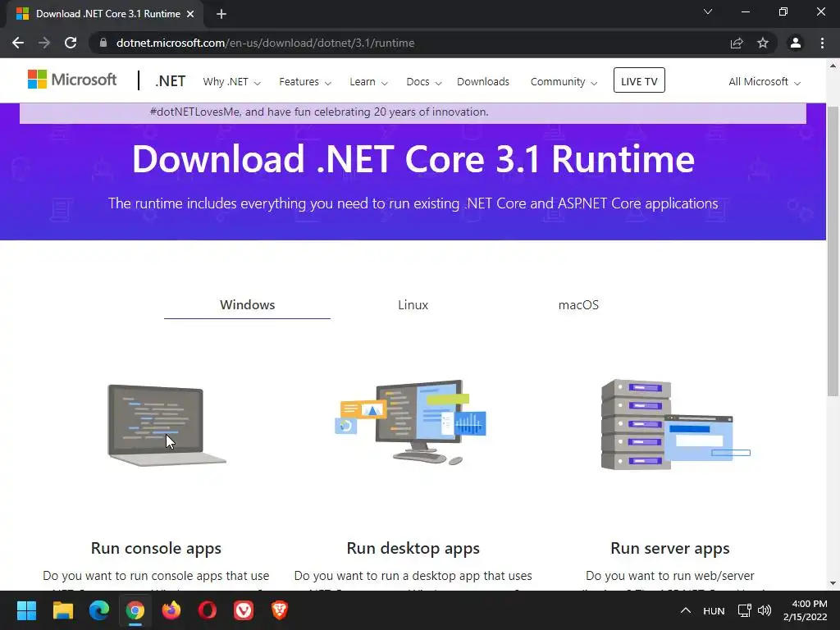Click the Run desktop apps heading
The height and width of the screenshot is (630, 840).
413,549
